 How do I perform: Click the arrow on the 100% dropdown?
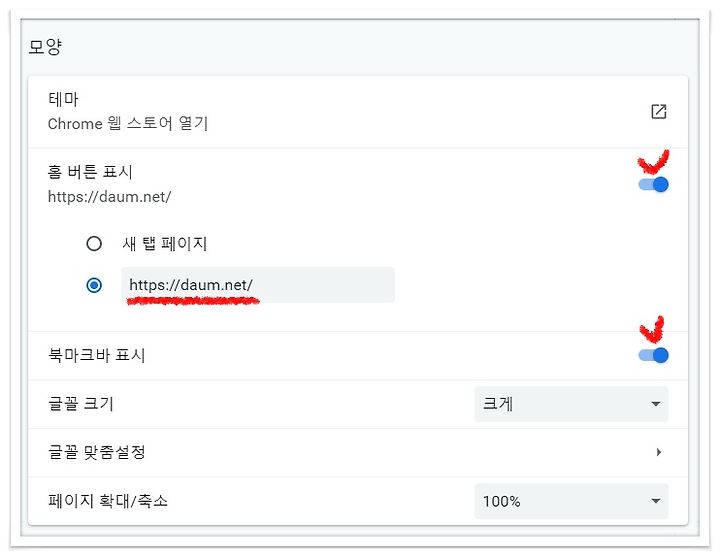click(x=656, y=501)
